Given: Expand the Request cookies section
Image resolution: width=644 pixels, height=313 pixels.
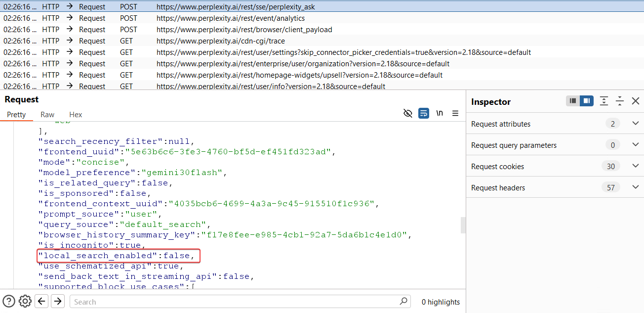Looking at the screenshot, I should tap(636, 166).
